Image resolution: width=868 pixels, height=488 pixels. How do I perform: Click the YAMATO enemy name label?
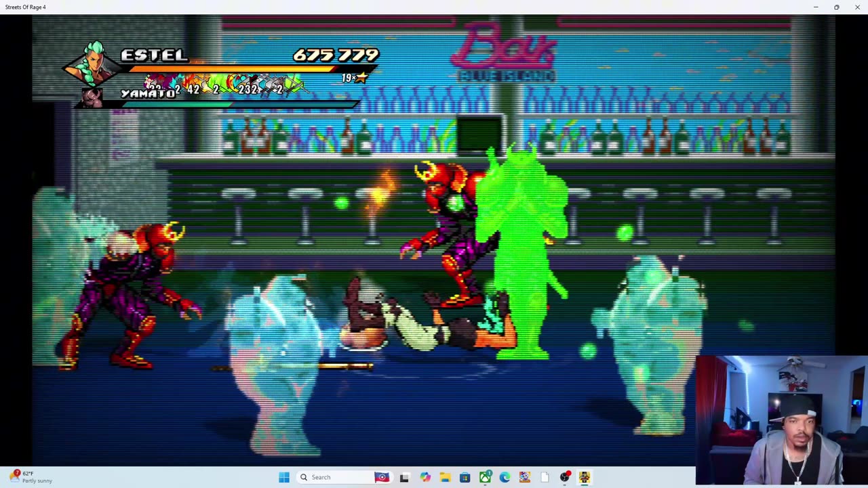click(x=147, y=94)
